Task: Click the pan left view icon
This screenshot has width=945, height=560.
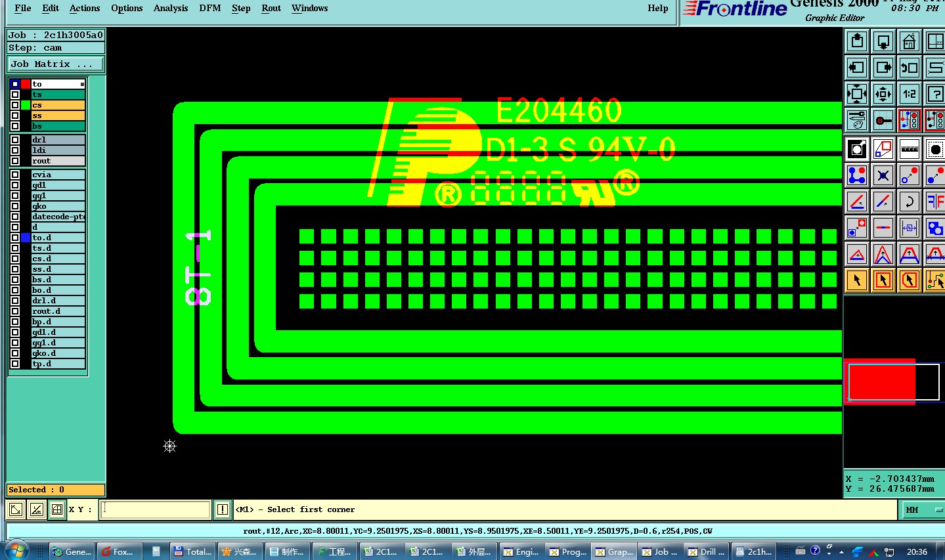Action: click(x=857, y=68)
